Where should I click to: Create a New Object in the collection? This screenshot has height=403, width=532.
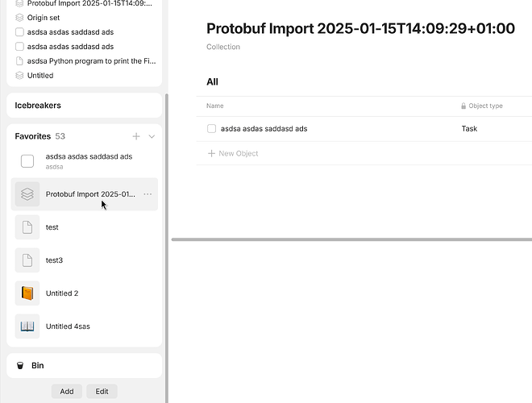(x=233, y=154)
